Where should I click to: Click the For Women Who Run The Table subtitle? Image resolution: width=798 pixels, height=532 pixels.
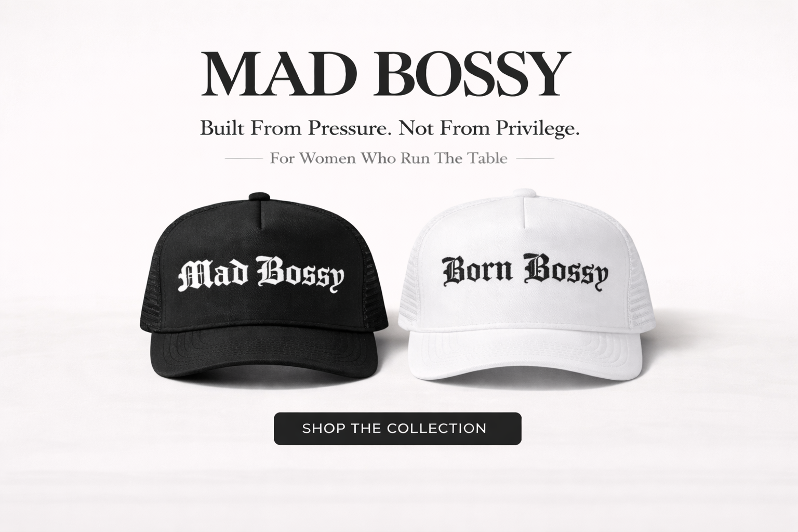(x=389, y=158)
